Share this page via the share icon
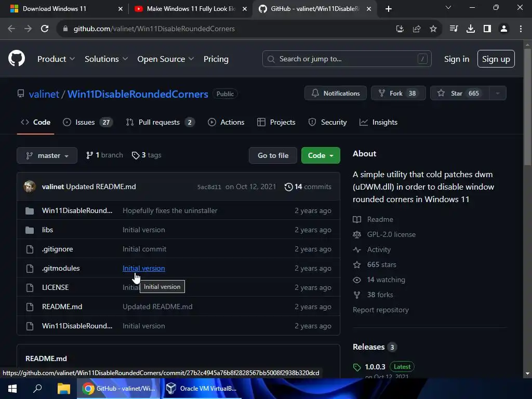This screenshot has width=532, height=399. click(417, 29)
